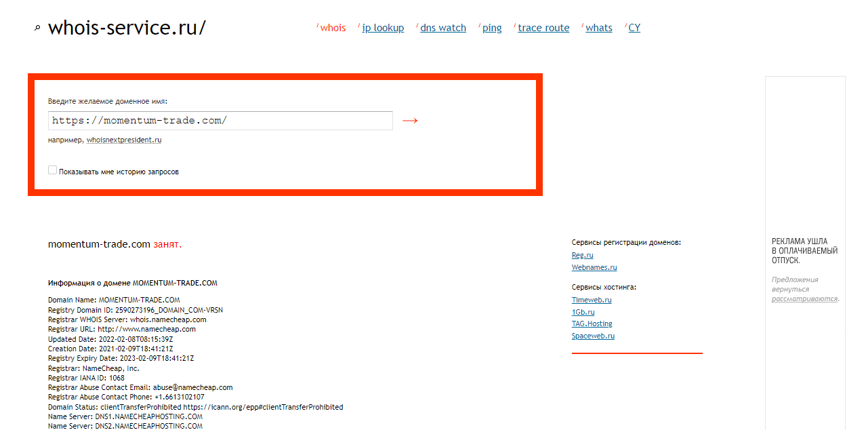Open the Timeweb.ru hosting link
Screen dimensions: 868x430
coord(592,300)
